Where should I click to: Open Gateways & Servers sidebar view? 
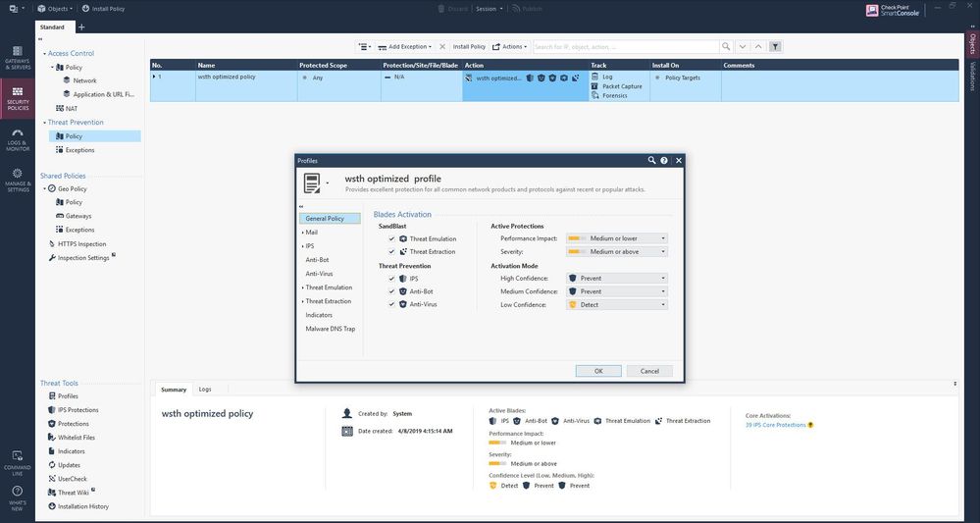point(17,56)
